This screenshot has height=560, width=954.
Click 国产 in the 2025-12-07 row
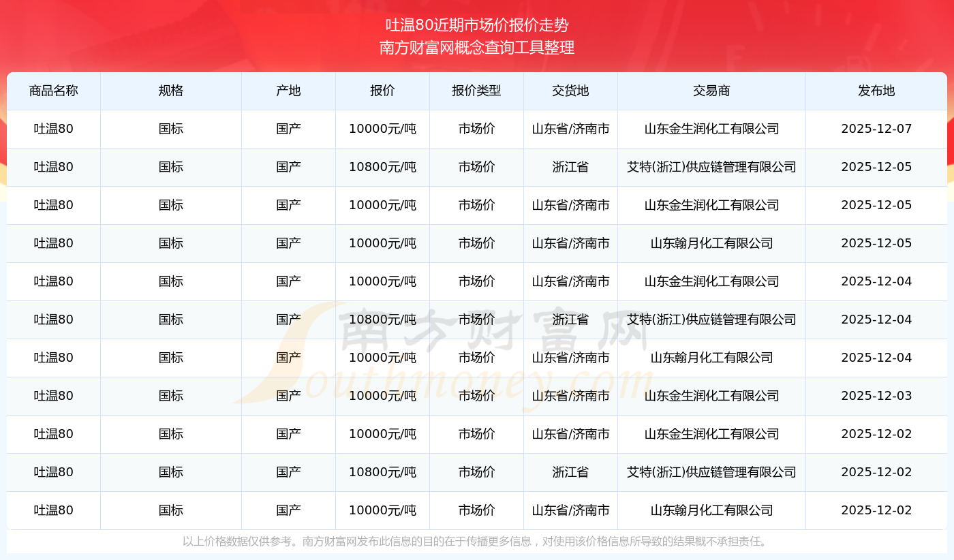pos(288,129)
